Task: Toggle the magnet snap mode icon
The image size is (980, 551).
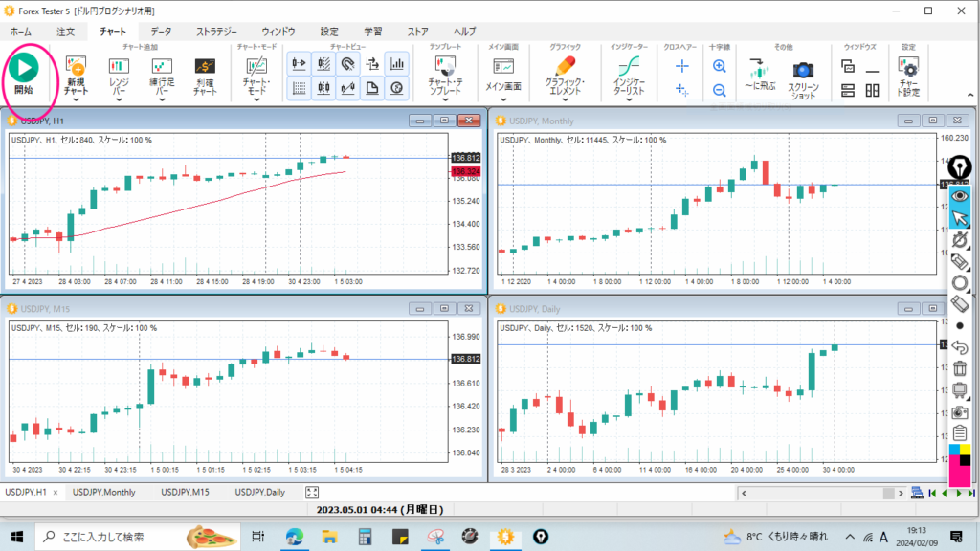Action: (x=348, y=64)
